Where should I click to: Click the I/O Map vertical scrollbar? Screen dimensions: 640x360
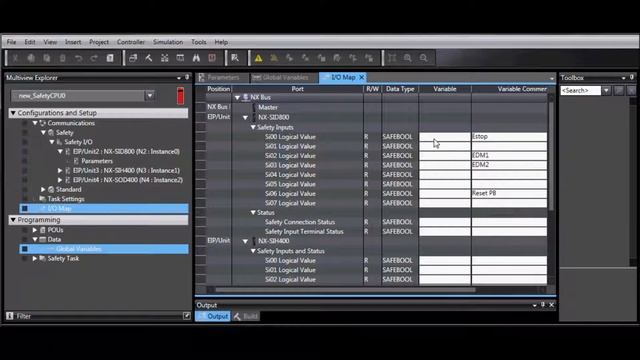tap(551, 155)
